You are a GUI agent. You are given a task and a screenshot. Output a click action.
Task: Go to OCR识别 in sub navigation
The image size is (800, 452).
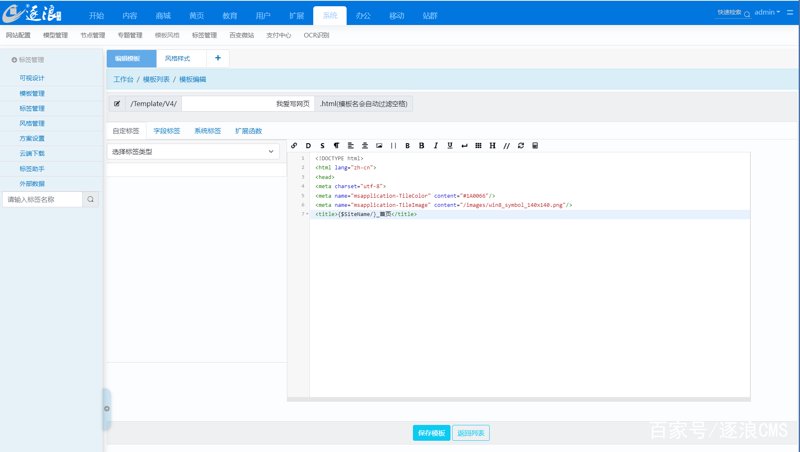tap(316, 35)
